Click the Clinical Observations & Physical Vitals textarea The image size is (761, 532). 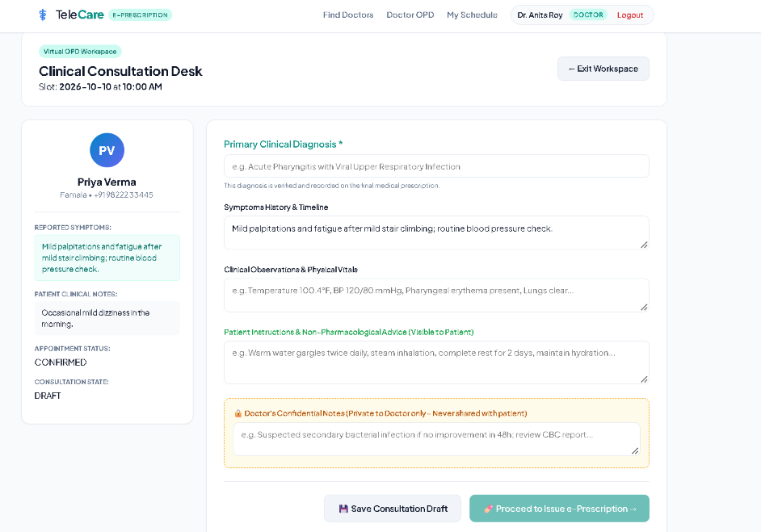click(x=436, y=295)
